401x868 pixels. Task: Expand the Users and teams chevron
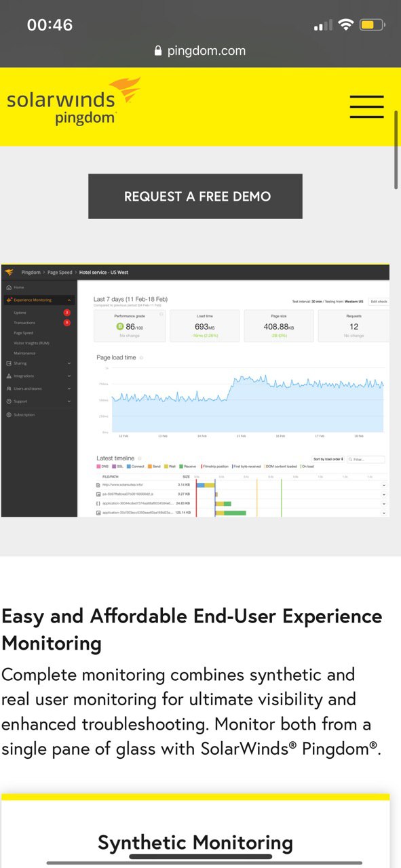[69, 389]
